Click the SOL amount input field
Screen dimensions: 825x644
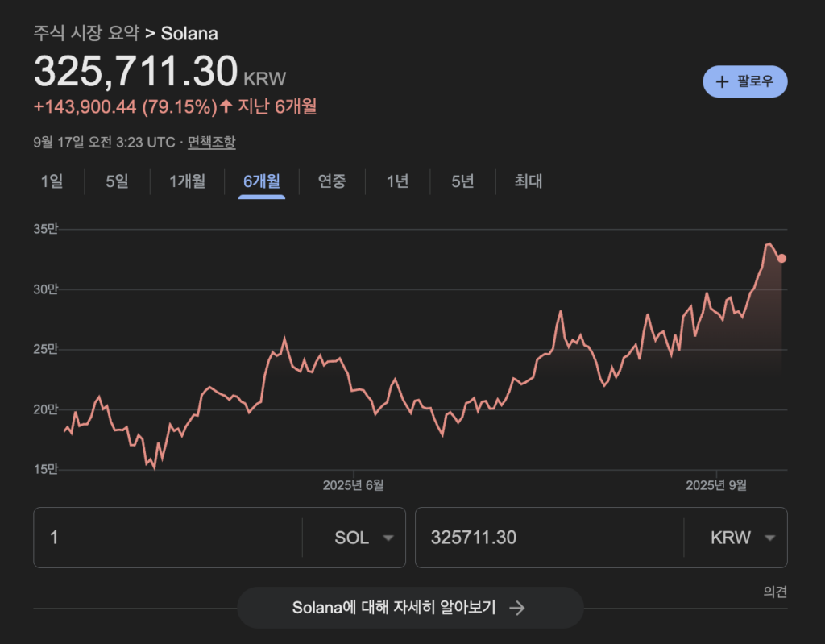169,538
